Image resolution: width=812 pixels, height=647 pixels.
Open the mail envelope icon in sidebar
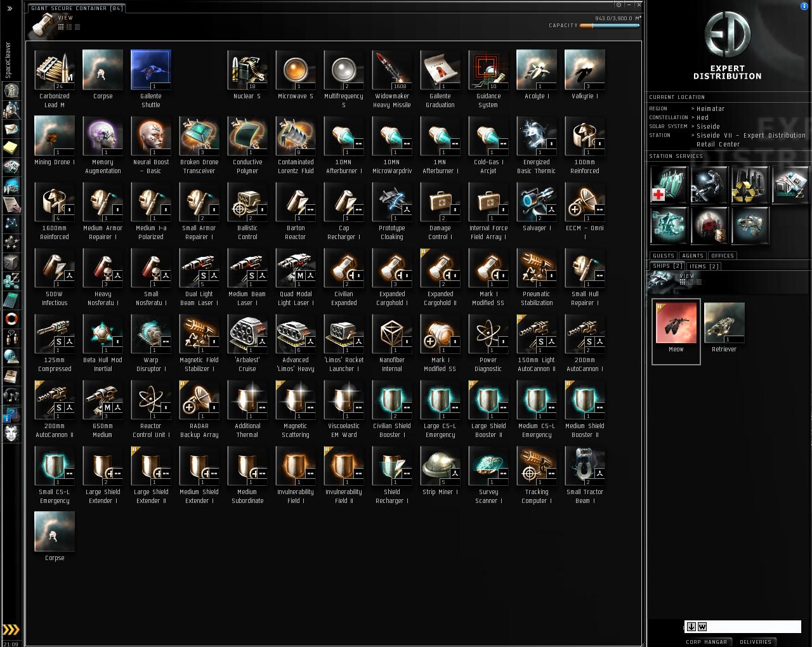[x=11, y=129]
